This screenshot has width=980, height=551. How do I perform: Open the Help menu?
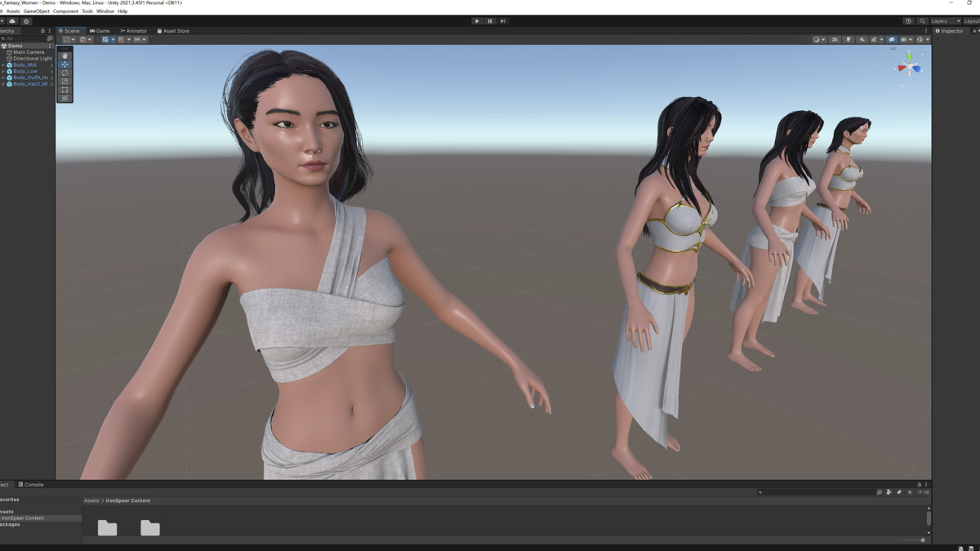tap(122, 11)
